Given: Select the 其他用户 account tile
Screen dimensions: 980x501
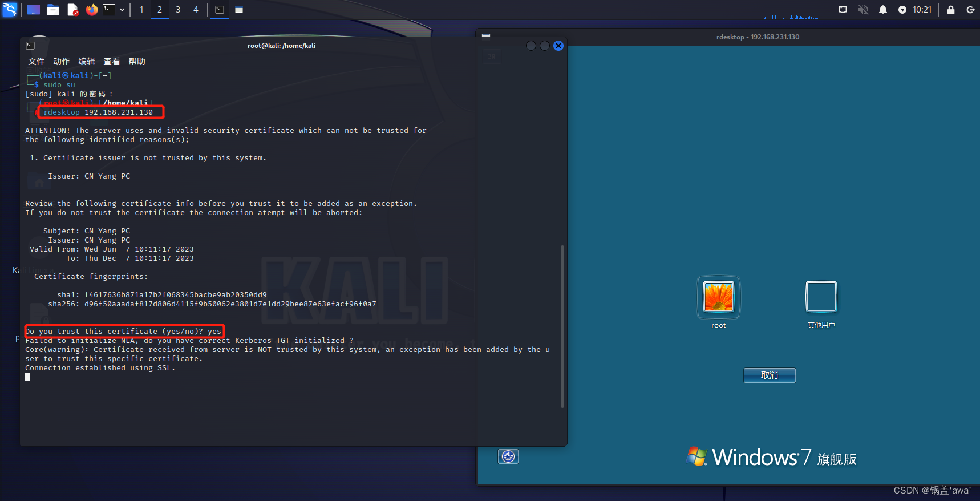Looking at the screenshot, I should click(x=821, y=297).
